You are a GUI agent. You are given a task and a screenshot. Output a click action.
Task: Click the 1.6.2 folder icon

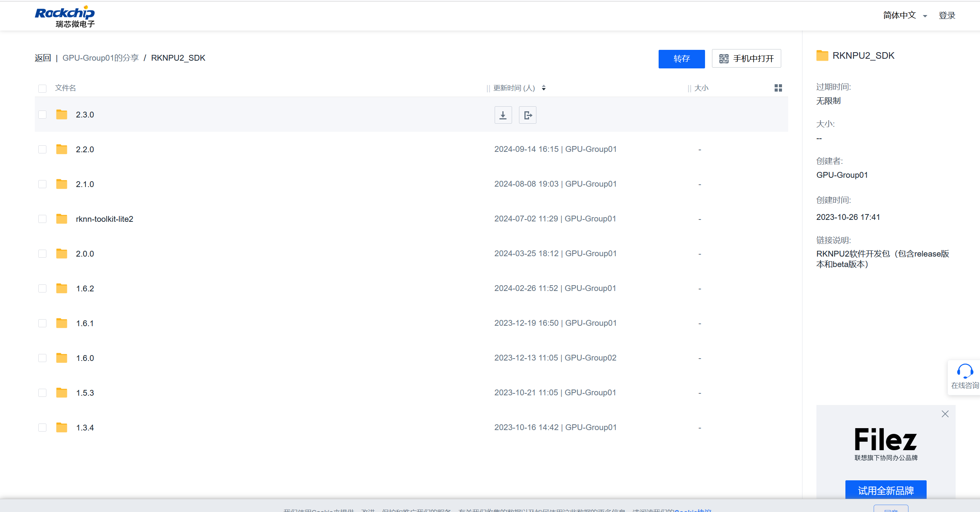pos(61,289)
